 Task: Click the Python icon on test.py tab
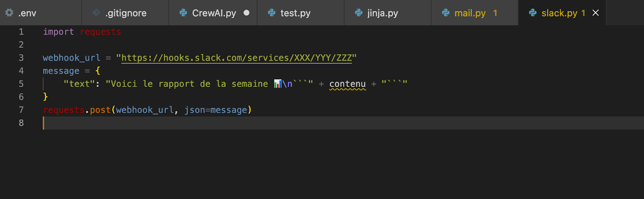(272, 13)
